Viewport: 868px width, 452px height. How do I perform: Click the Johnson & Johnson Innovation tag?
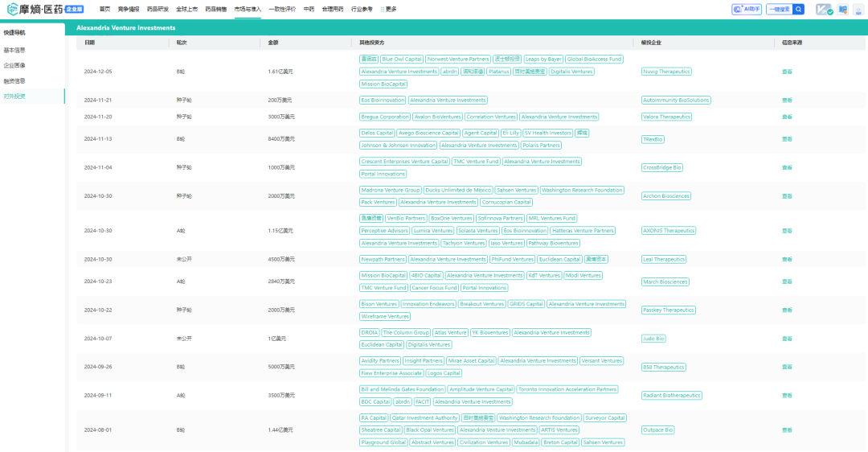click(398, 145)
